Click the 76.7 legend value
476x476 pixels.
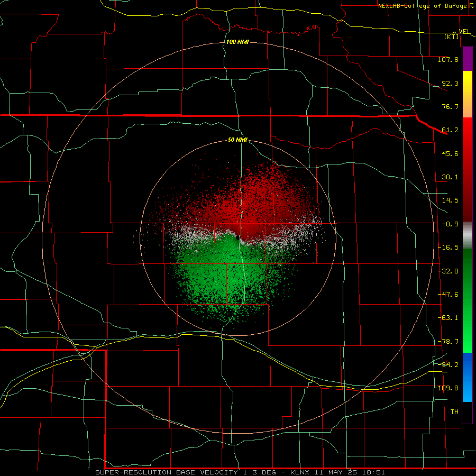click(450, 106)
